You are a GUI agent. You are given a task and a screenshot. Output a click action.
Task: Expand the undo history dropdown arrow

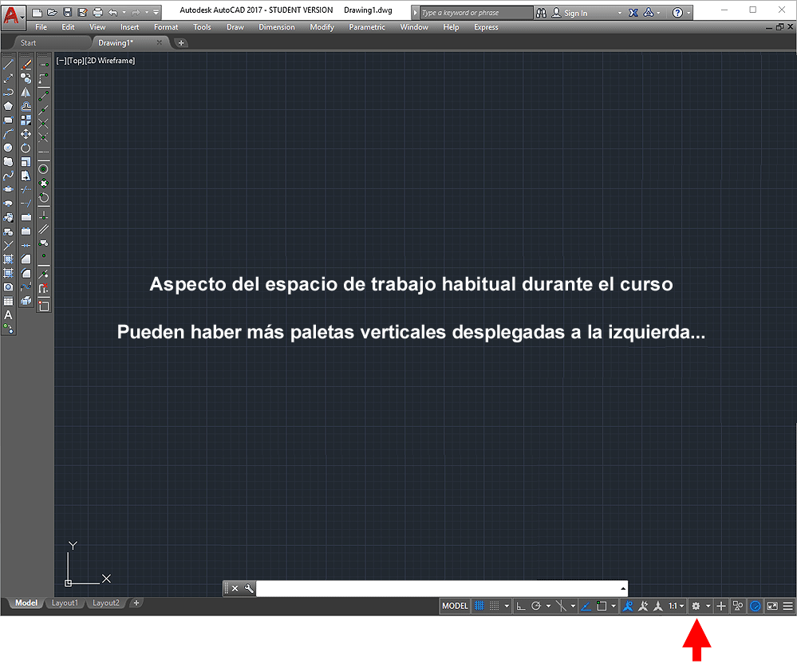click(x=124, y=12)
